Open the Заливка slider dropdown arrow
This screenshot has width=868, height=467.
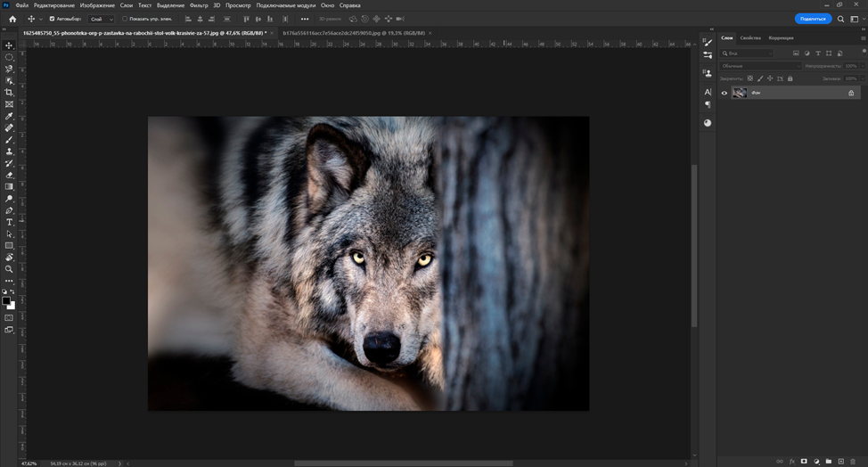863,78
